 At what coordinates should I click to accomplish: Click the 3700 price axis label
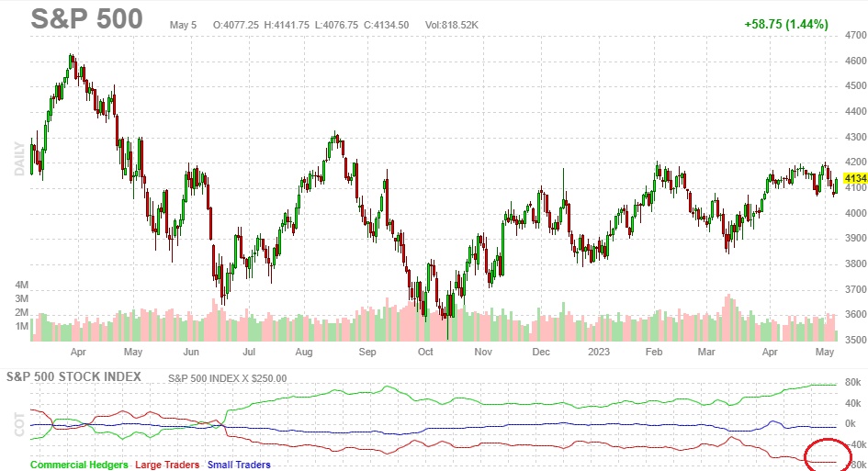coord(856,289)
